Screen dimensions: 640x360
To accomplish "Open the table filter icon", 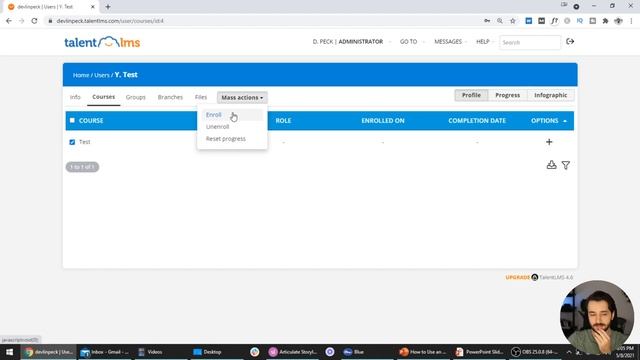I will [x=566, y=165].
